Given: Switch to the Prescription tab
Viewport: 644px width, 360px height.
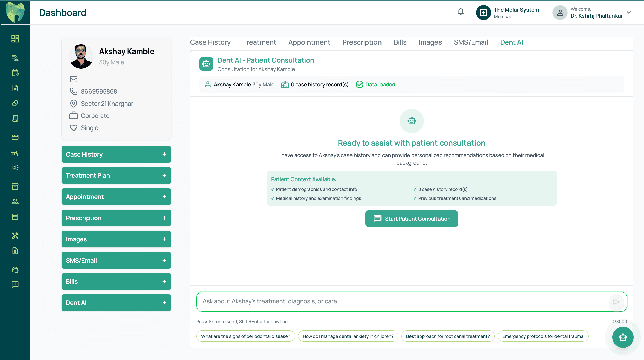Looking at the screenshot, I should [362, 42].
